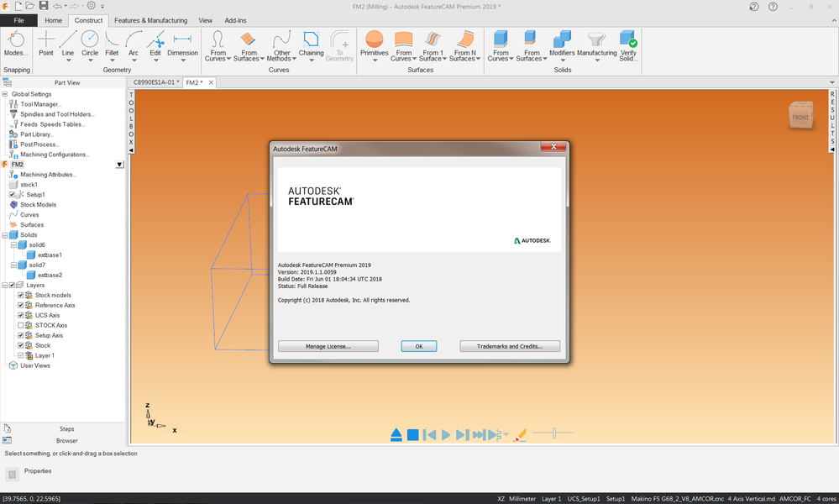The width and height of the screenshot is (839, 504).
Task: Toggle Stock models layer checkbox
Action: click(21, 296)
